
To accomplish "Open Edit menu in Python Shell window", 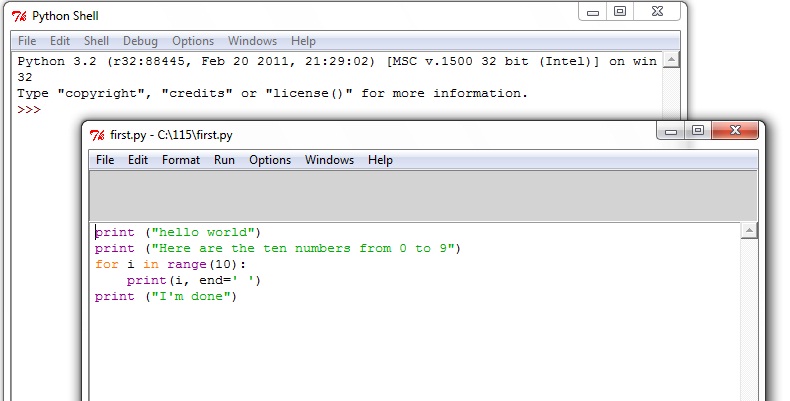I will [x=59, y=41].
